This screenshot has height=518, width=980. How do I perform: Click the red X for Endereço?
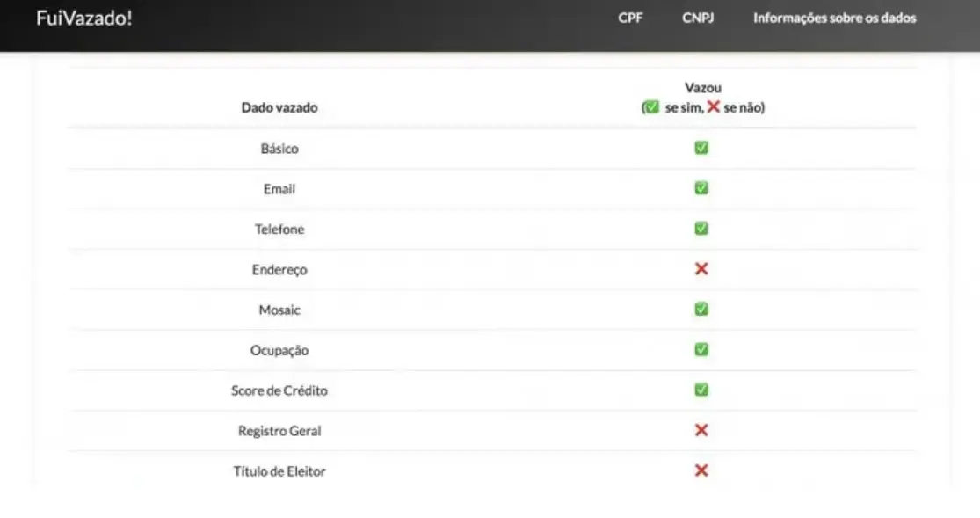coord(701,269)
